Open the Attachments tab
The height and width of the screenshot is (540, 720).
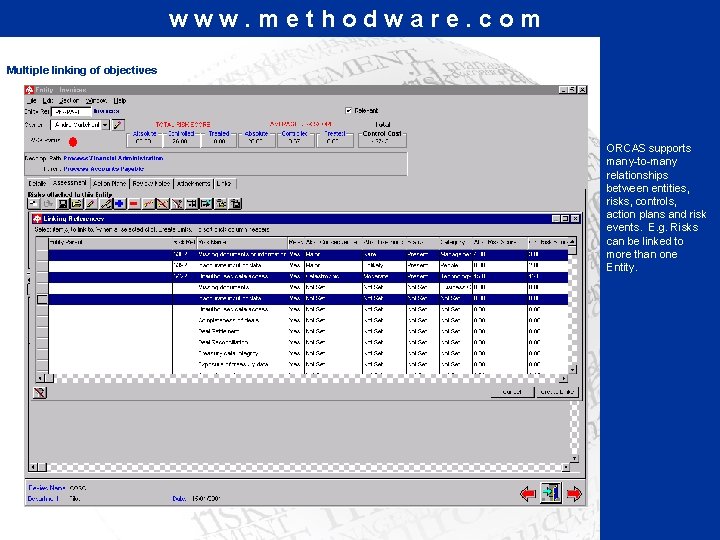pyautogui.click(x=193, y=184)
